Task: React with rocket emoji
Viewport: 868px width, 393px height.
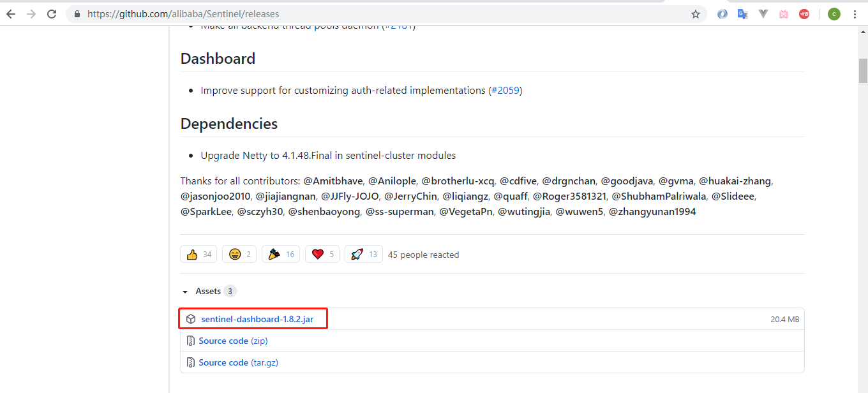Action: [364, 254]
